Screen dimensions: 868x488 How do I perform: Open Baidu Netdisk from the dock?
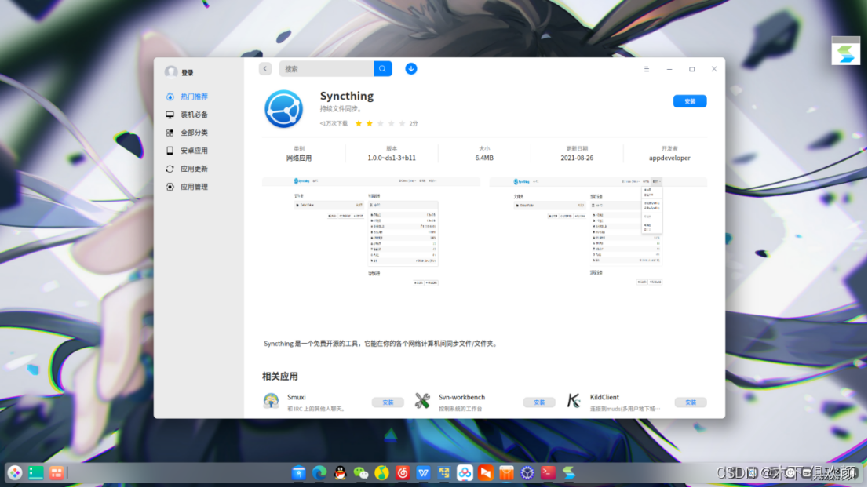point(465,473)
